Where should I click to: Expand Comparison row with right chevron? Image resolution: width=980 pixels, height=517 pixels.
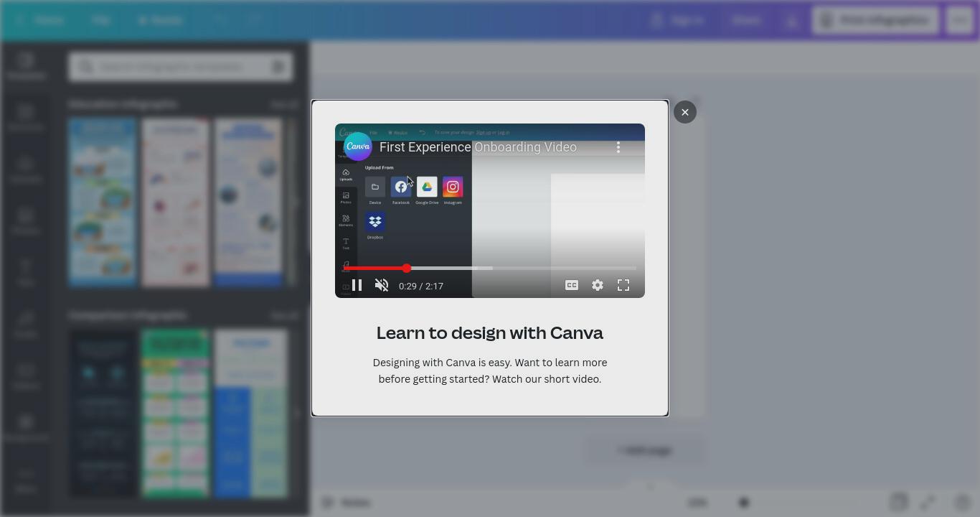click(297, 413)
